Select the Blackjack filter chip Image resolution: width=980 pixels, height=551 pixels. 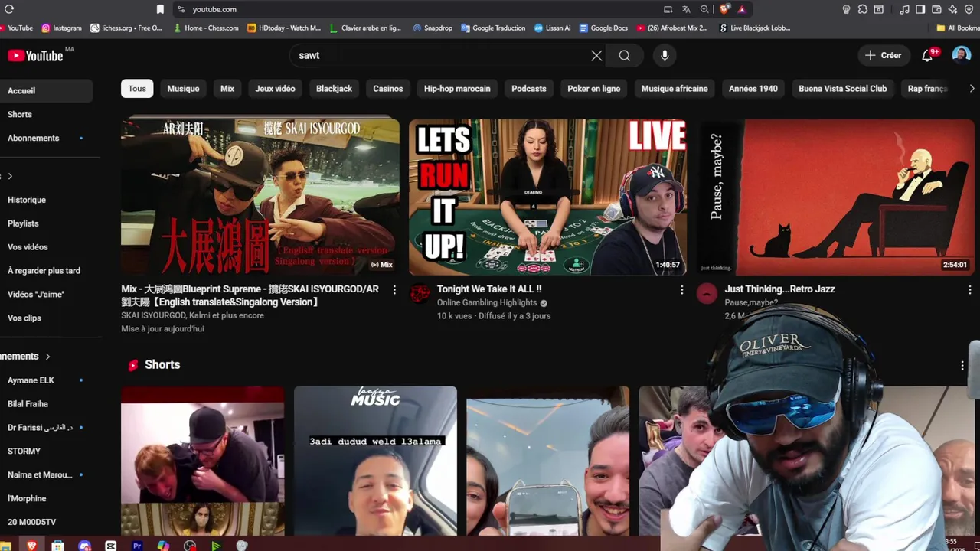tap(334, 89)
